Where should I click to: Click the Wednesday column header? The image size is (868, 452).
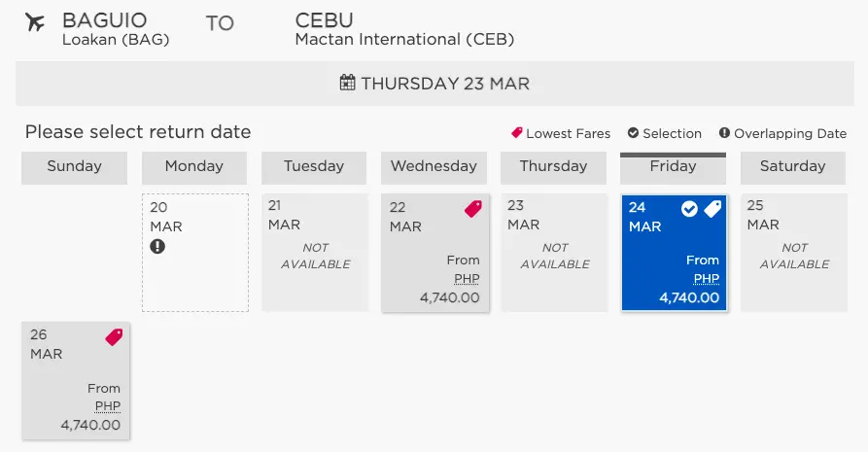point(434,168)
